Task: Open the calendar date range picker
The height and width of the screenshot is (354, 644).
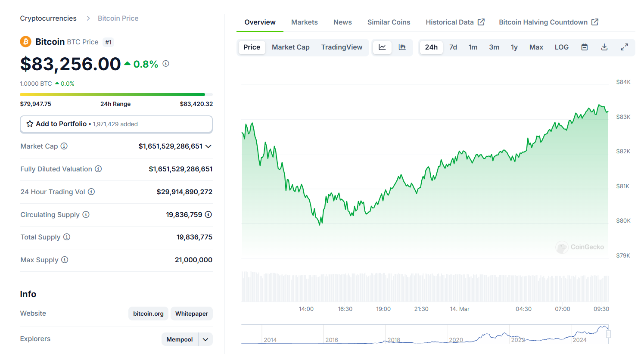Action: (x=585, y=47)
